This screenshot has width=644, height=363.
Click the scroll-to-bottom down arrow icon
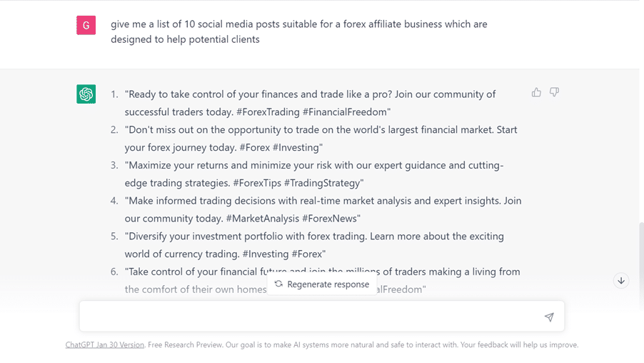(621, 281)
